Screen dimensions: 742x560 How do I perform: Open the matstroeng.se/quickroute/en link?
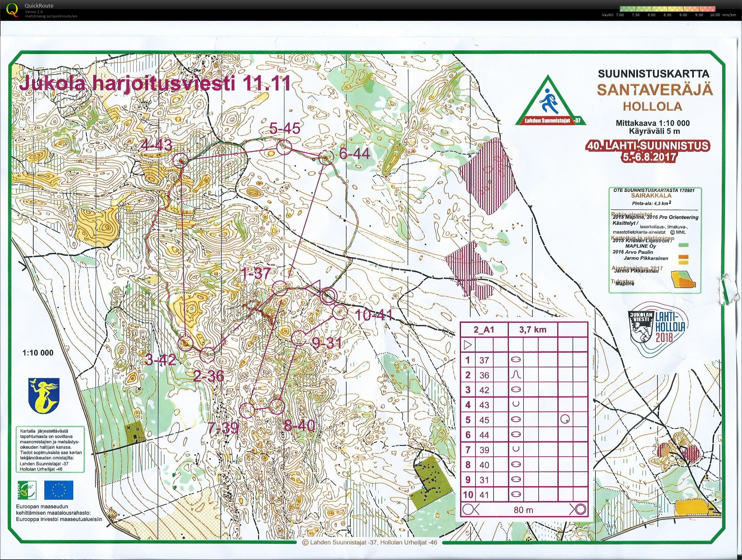[51, 16]
